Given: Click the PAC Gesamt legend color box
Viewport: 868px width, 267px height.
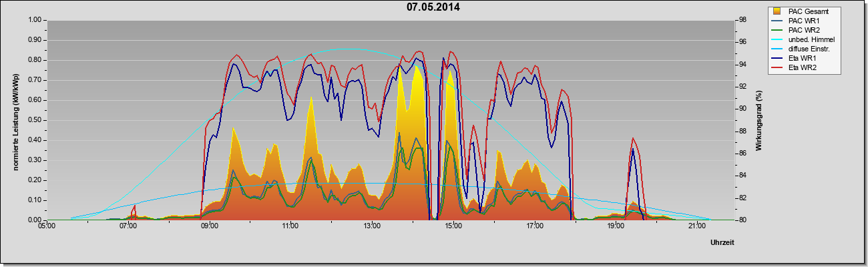Looking at the screenshot, I should (777, 11).
